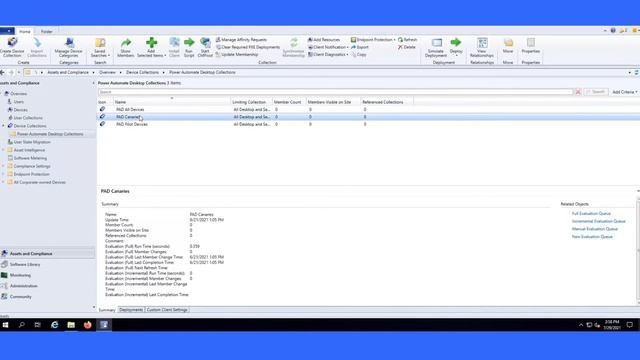Select Asset Intelligence folder

pos(29,150)
